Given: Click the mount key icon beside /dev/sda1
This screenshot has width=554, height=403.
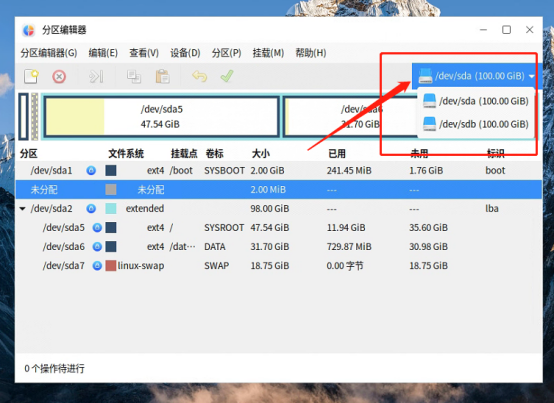Looking at the screenshot, I should click(x=91, y=171).
